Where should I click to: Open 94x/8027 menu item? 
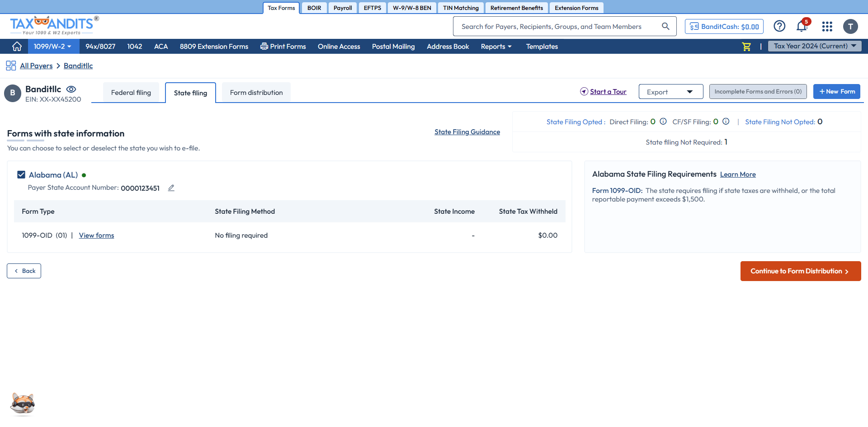(100, 47)
